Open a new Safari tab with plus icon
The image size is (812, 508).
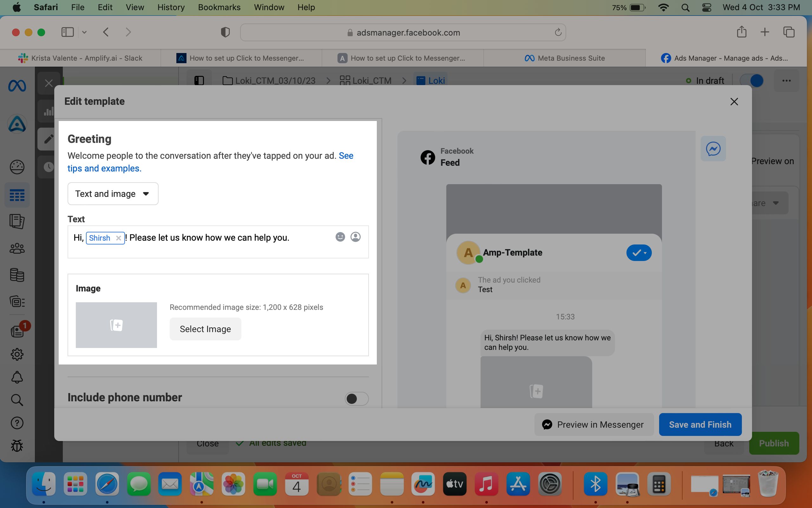click(x=765, y=32)
